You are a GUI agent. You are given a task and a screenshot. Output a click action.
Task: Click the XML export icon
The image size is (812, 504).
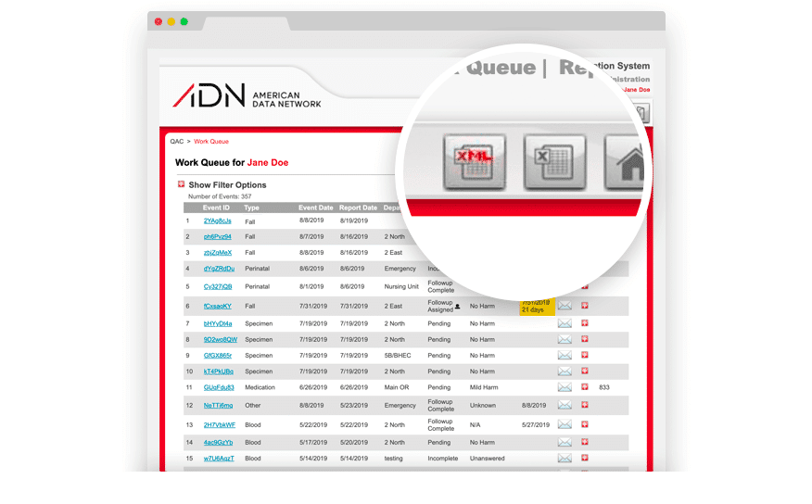click(475, 162)
